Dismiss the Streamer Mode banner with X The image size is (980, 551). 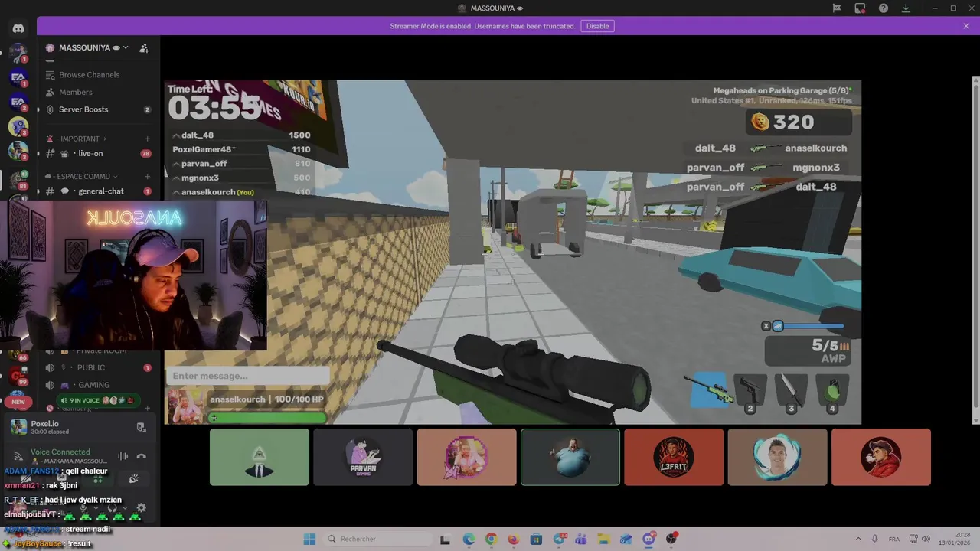(x=966, y=26)
